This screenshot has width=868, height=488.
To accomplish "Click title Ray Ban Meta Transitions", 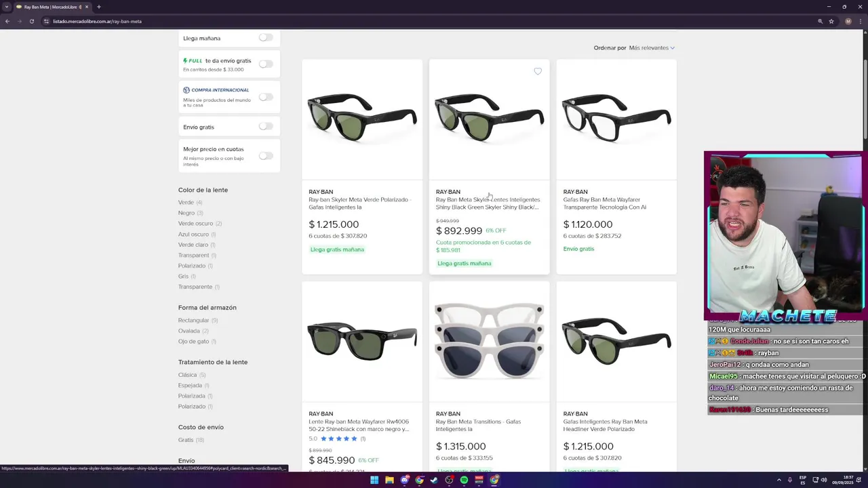I will tap(478, 425).
